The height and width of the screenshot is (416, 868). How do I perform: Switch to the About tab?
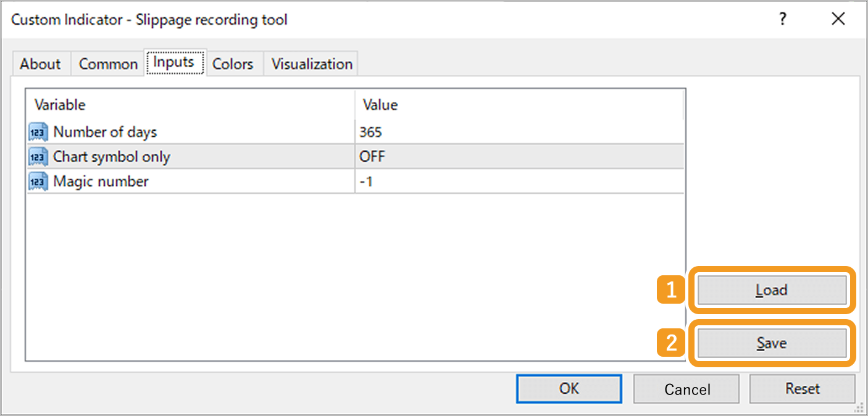[x=40, y=64]
